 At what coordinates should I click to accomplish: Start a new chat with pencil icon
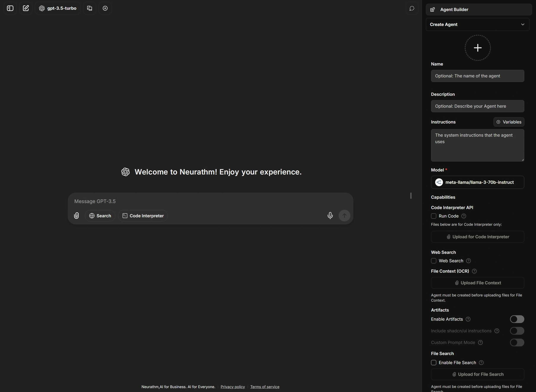click(26, 8)
